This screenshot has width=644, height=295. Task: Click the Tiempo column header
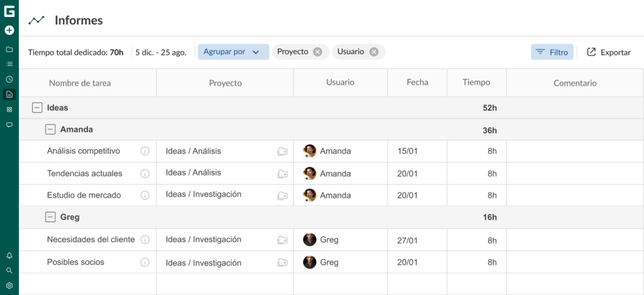pyautogui.click(x=477, y=82)
